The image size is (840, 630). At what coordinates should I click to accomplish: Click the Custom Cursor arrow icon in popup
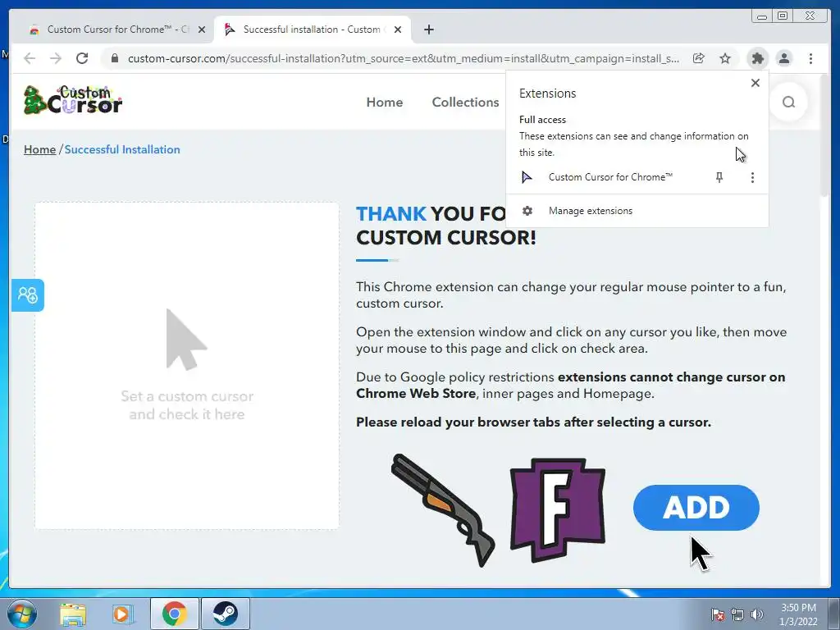(527, 177)
